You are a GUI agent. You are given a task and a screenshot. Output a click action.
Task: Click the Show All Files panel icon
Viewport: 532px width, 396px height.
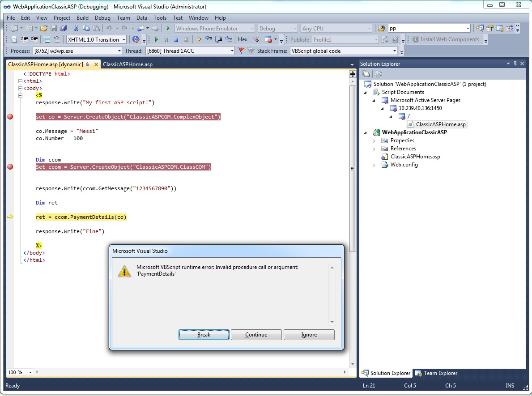tap(379, 74)
